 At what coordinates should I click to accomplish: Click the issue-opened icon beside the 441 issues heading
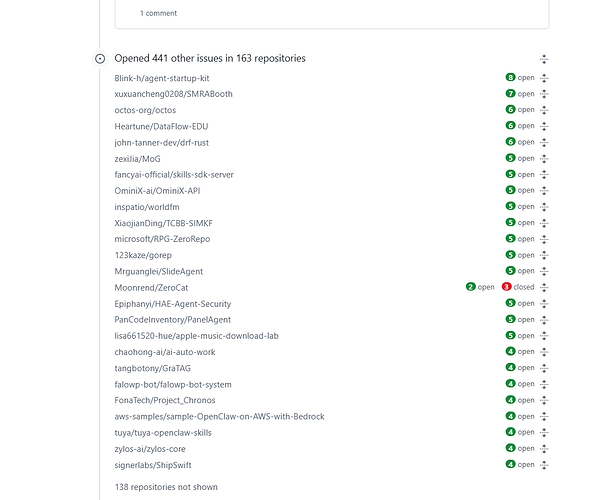coord(100,59)
